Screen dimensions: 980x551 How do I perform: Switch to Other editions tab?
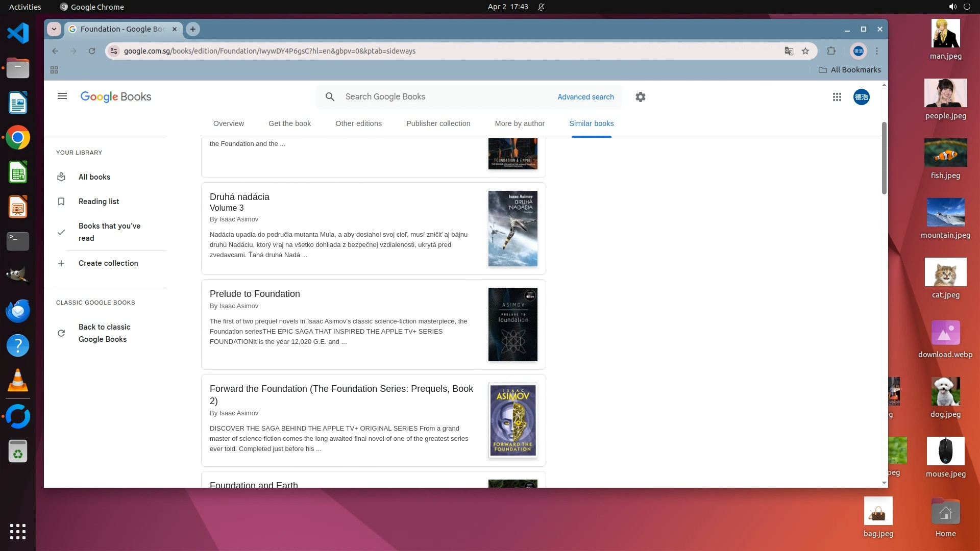tap(358, 123)
